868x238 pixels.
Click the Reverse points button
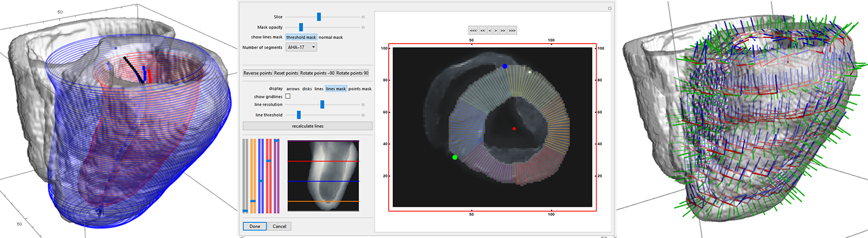click(x=258, y=73)
